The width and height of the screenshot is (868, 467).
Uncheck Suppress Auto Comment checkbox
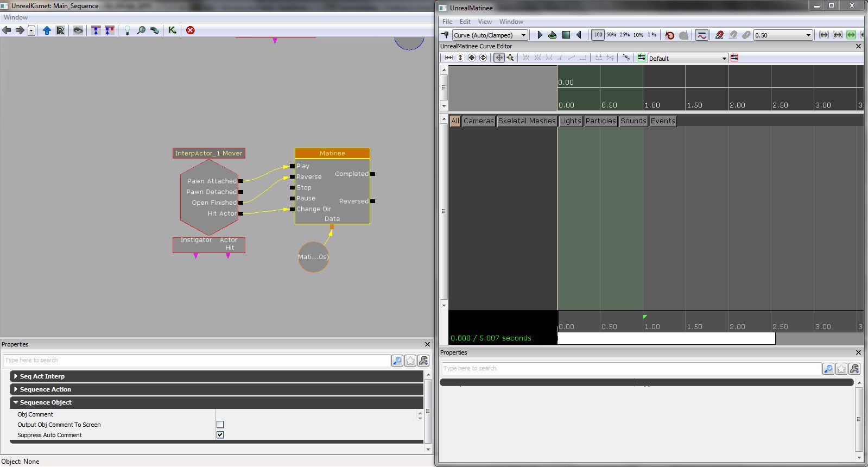click(x=220, y=435)
